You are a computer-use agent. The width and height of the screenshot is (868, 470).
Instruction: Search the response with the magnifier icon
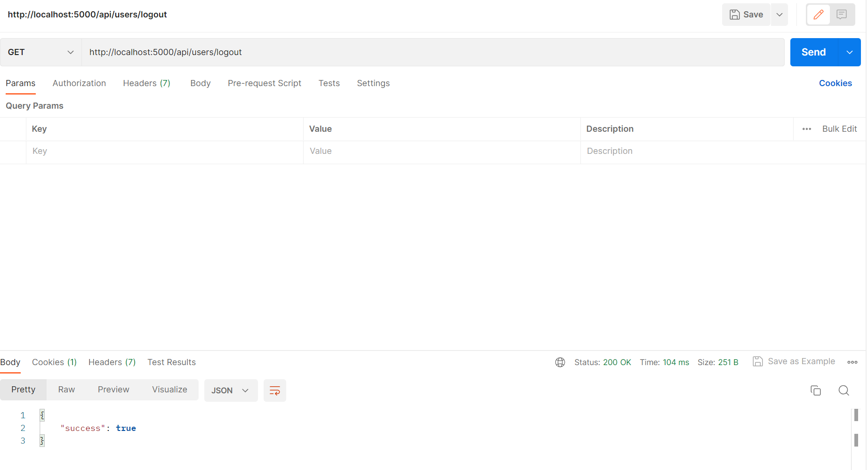(844, 390)
